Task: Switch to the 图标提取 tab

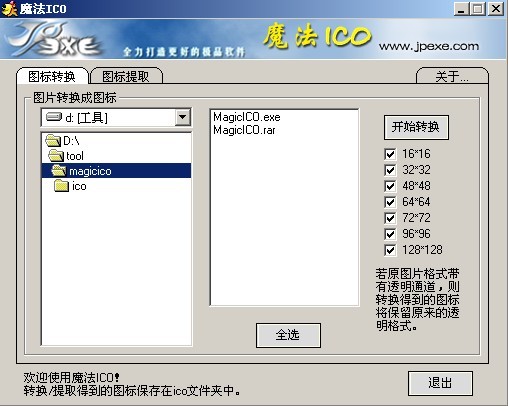Action: [126, 76]
